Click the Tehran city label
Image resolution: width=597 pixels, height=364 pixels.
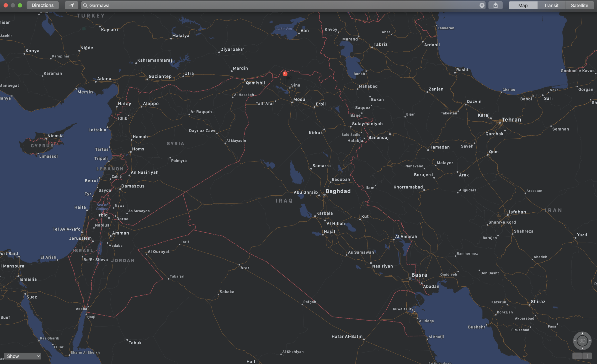pyautogui.click(x=511, y=120)
